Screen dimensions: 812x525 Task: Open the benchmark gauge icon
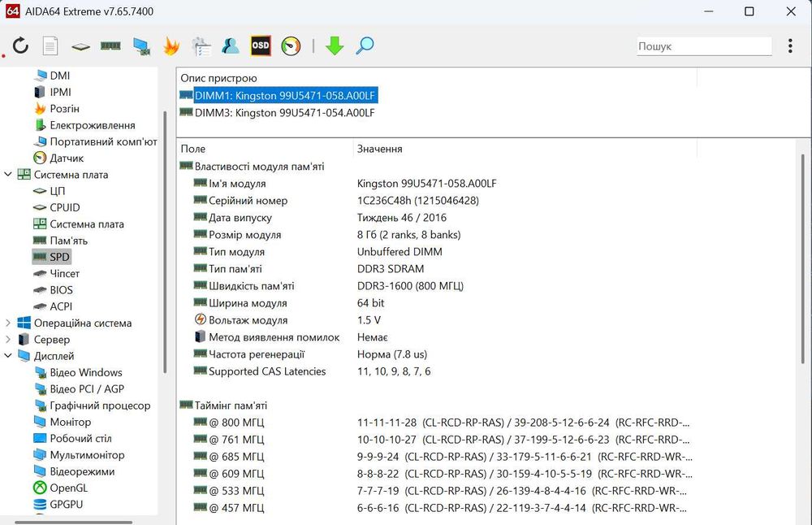point(291,46)
